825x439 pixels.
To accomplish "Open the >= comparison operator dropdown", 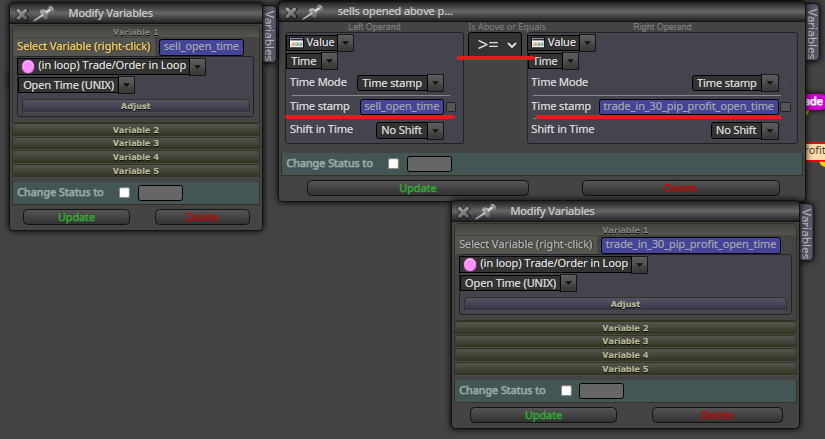I will pyautogui.click(x=495, y=45).
